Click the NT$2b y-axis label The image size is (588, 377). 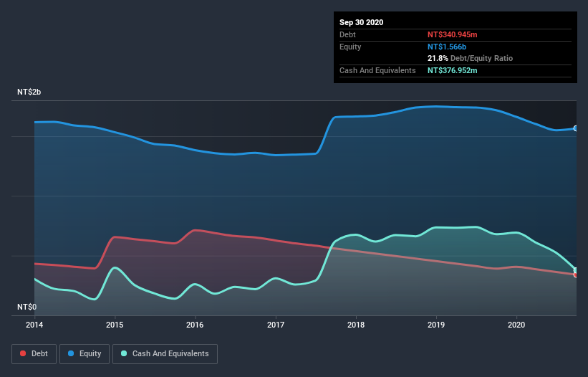click(x=29, y=92)
